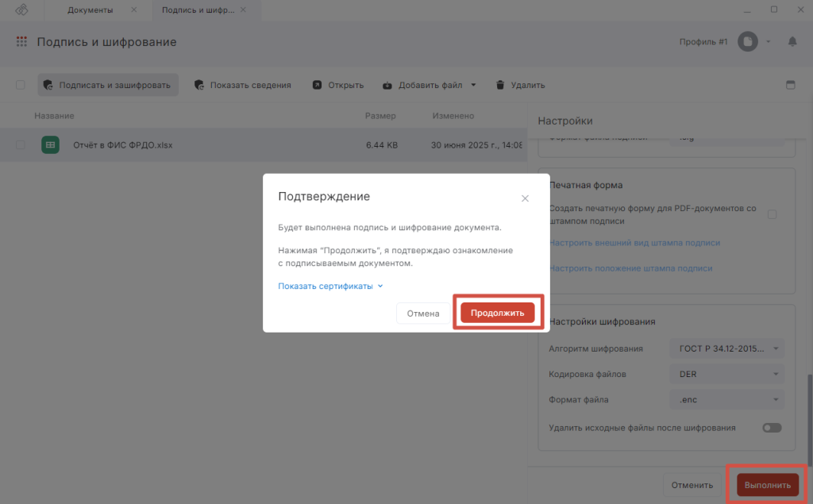Image resolution: width=813 pixels, height=504 pixels.
Task: Open the red apps grid menu icon
Action: point(21,41)
